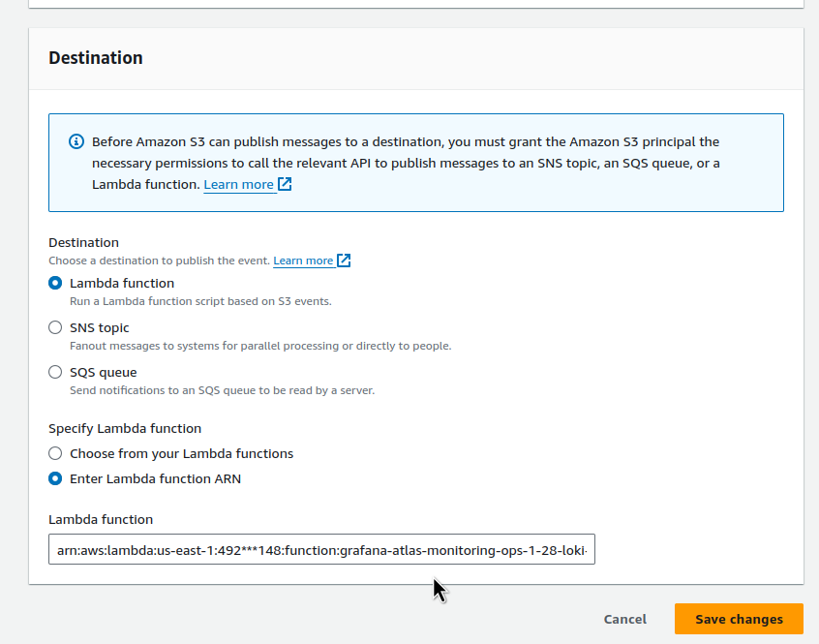Click external link icon beside destination Learn more
The width and height of the screenshot is (819, 644).
point(344,261)
